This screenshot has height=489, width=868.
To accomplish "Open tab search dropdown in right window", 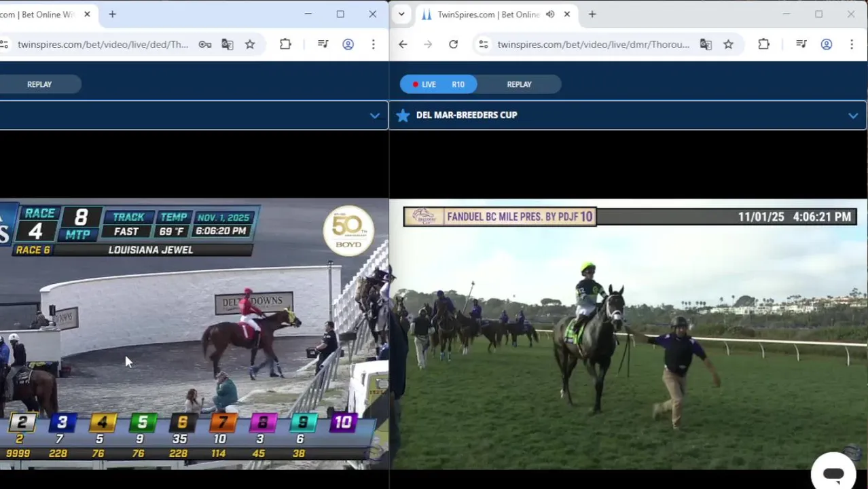I will 401,14.
